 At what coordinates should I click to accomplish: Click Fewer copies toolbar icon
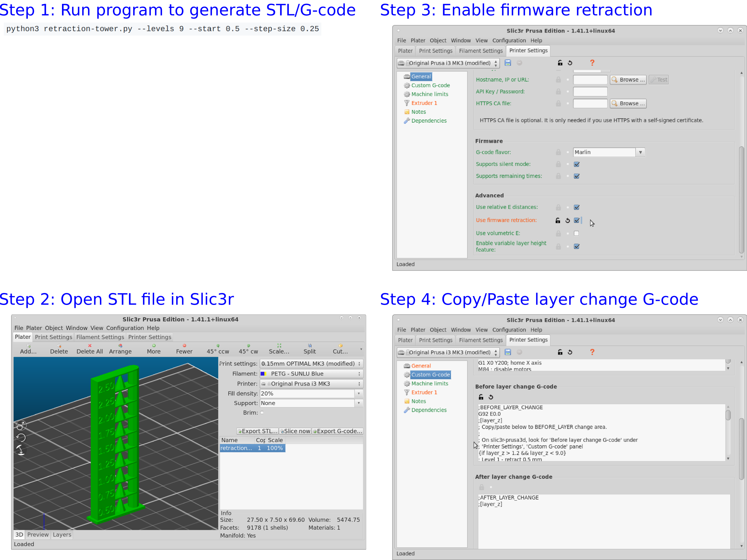[x=184, y=346]
